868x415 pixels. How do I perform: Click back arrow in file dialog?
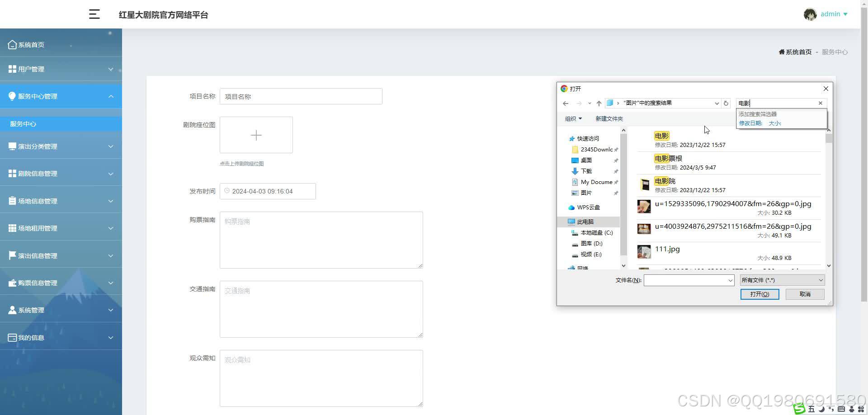[566, 104]
